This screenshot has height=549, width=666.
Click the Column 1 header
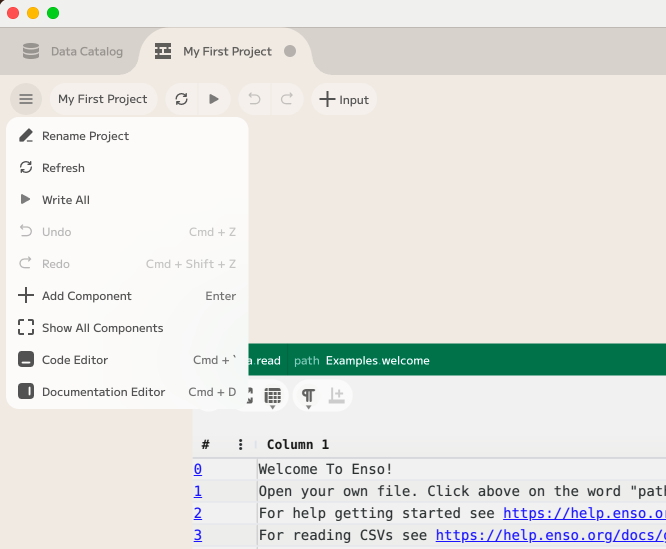[x=298, y=444]
